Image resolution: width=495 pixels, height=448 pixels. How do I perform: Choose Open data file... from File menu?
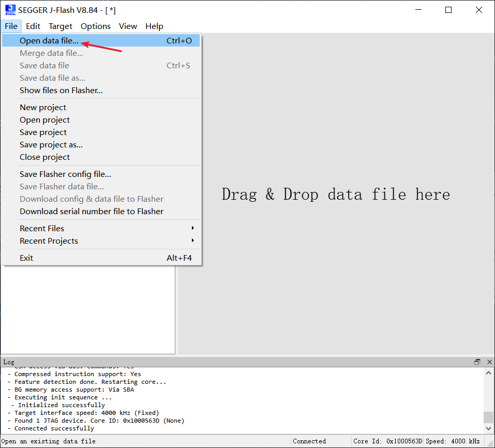click(x=101, y=41)
